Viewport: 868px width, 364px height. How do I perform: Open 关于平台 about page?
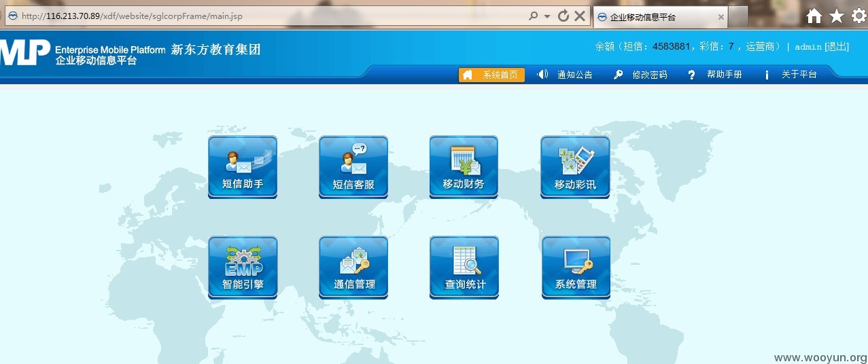tap(799, 75)
